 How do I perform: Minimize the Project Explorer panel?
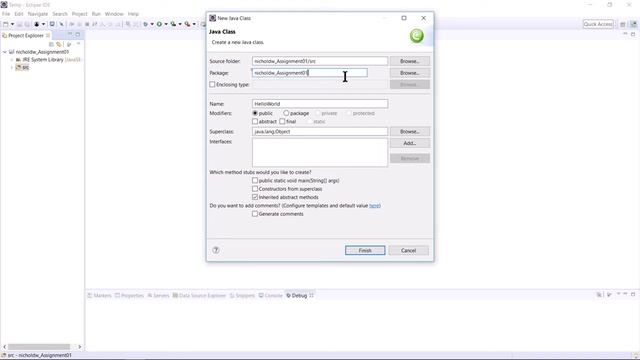click(70, 35)
